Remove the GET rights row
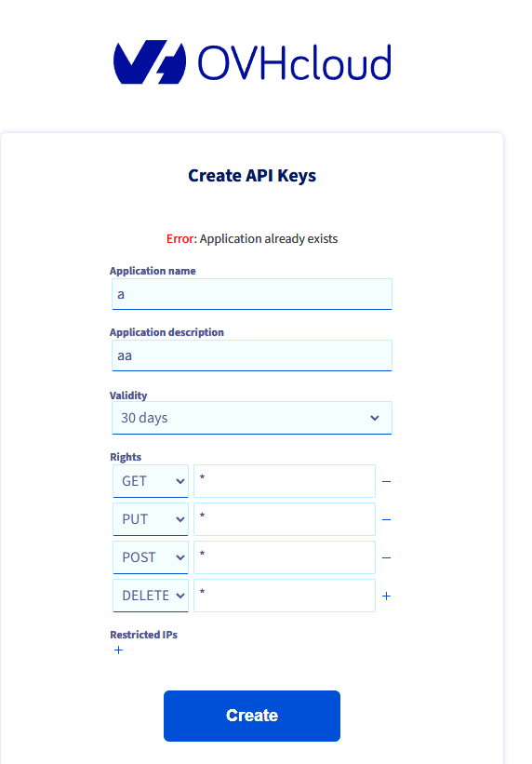532x764 pixels. (x=386, y=481)
